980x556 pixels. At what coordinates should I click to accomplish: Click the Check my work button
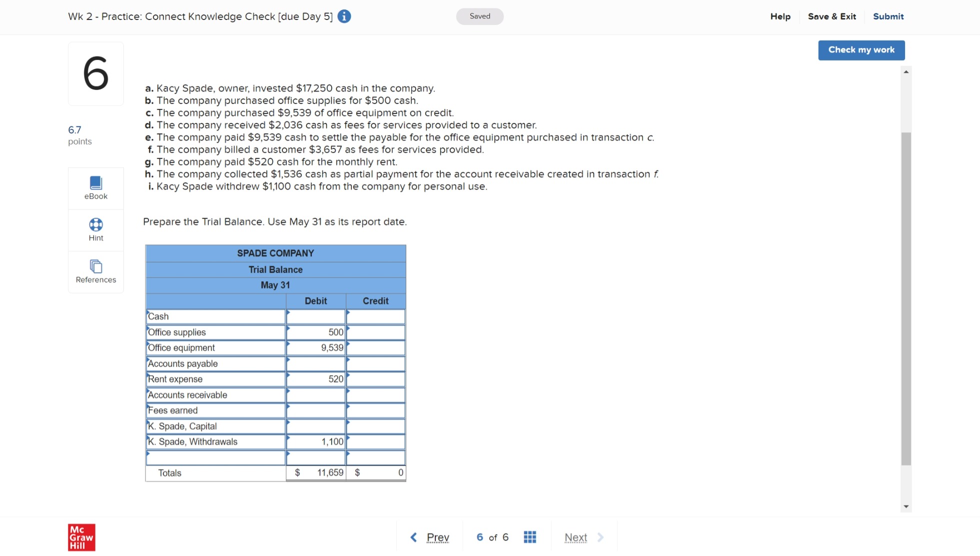(861, 50)
